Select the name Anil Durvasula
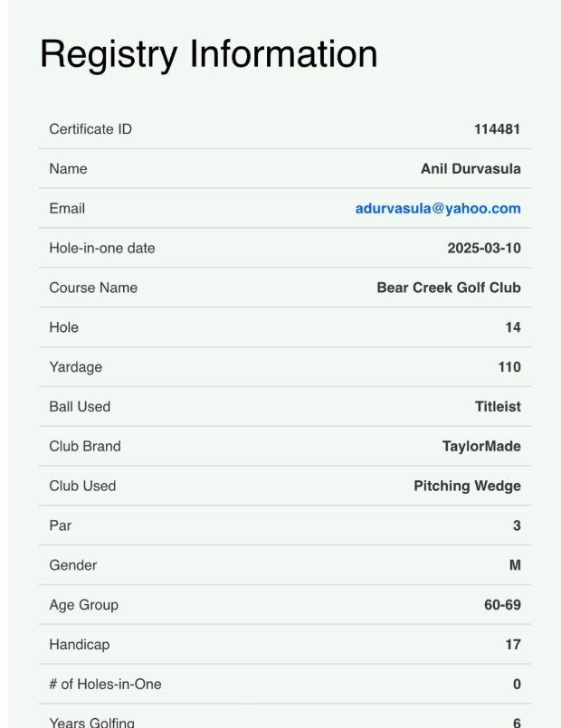561x728 pixels. 471,168
